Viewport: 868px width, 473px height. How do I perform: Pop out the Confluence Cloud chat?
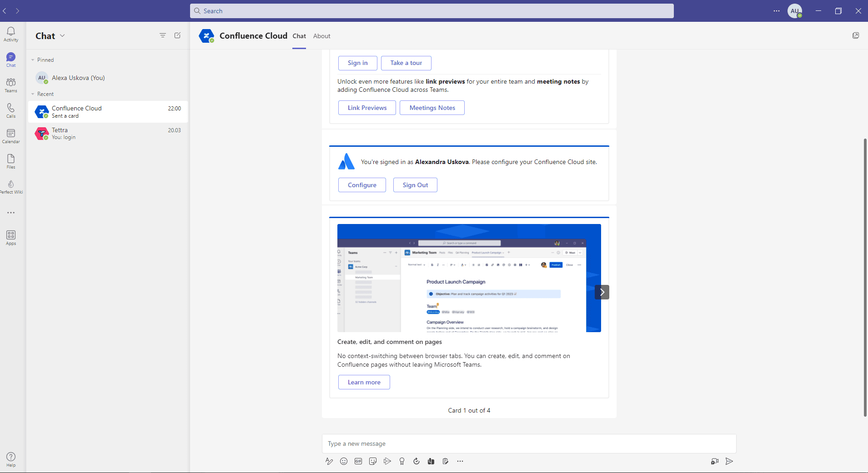pyautogui.click(x=856, y=35)
